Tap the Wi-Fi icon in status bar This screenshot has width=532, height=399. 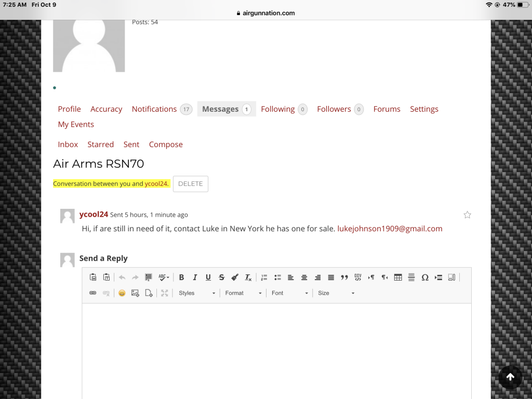pyautogui.click(x=489, y=5)
